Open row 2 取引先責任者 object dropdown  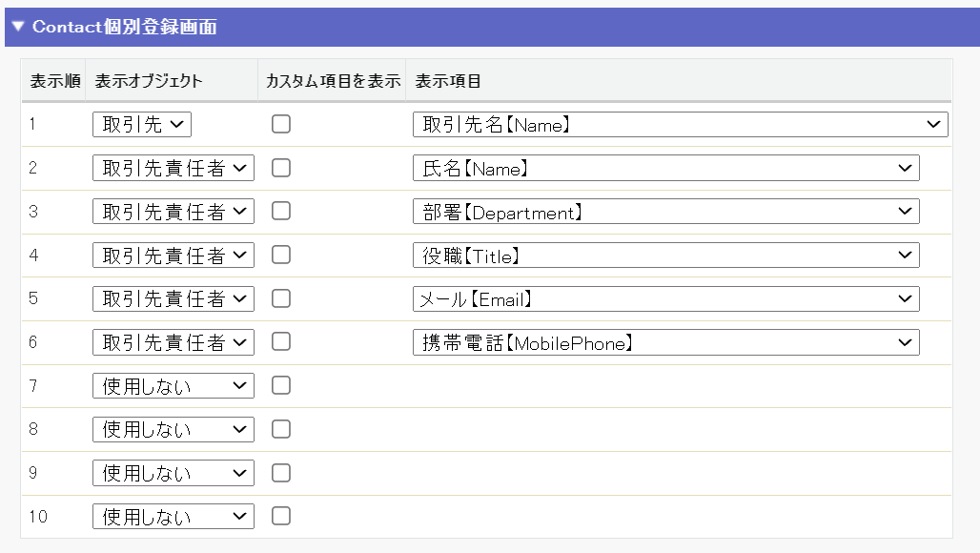pyautogui.click(x=174, y=168)
